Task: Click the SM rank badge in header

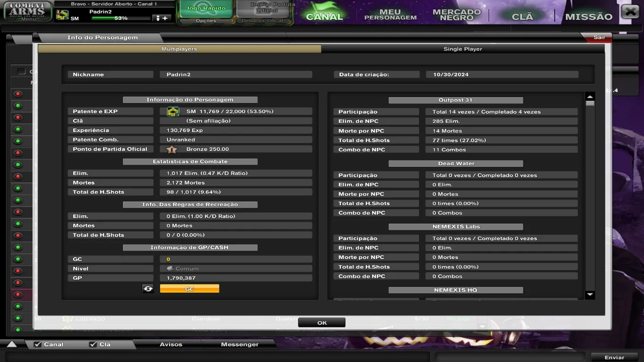Action: pyautogui.click(x=62, y=15)
